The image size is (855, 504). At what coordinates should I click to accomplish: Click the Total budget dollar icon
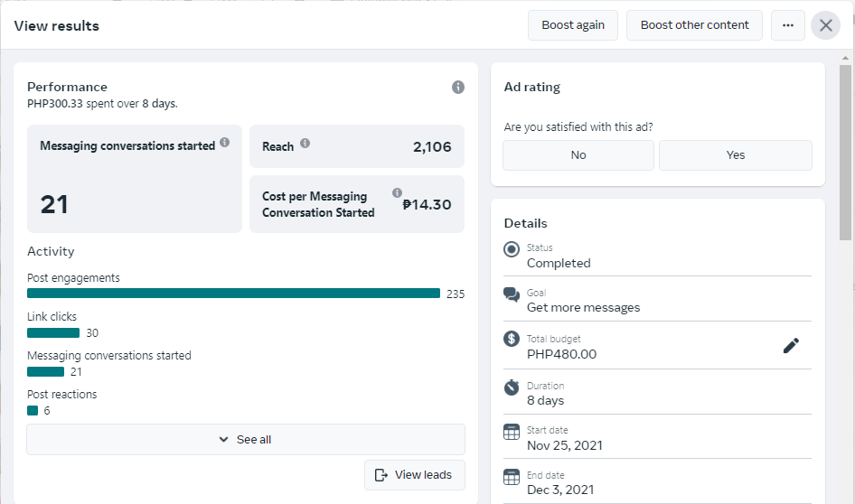[x=512, y=340]
